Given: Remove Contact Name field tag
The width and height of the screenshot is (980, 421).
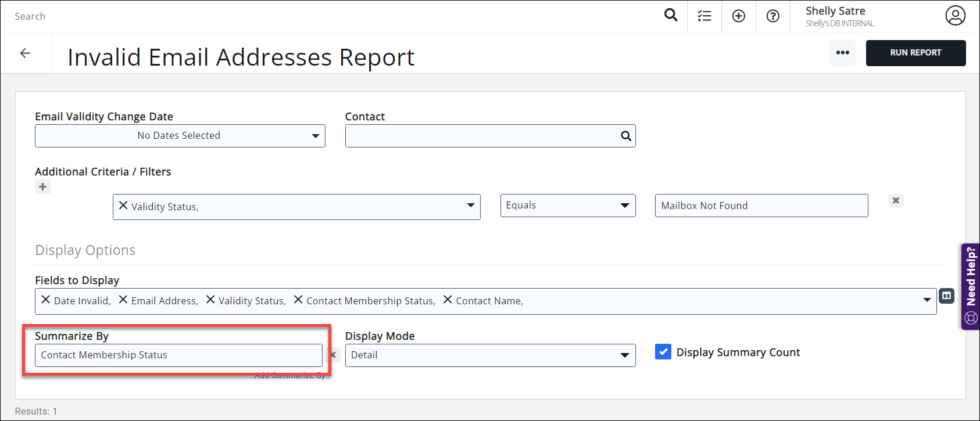Looking at the screenshot, I should point(448,300).
